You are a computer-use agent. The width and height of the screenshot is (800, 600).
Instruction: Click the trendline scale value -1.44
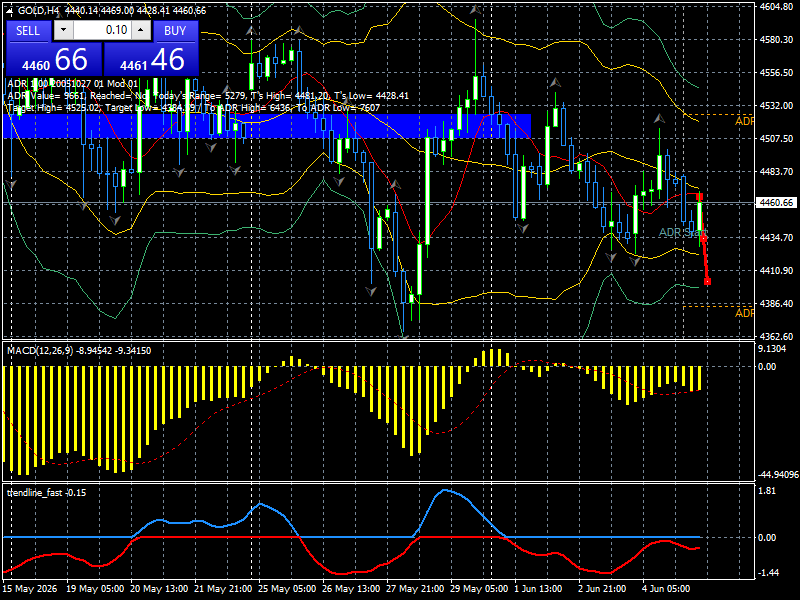[x=768, y=573]
